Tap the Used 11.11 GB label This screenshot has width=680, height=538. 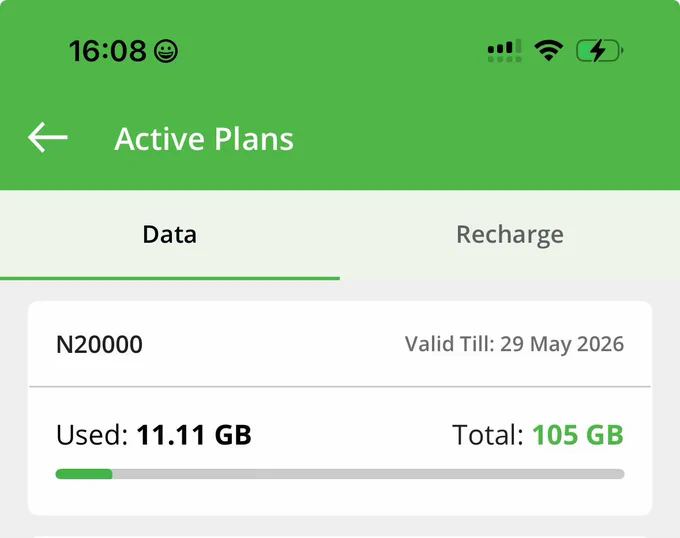coord(154,435)
